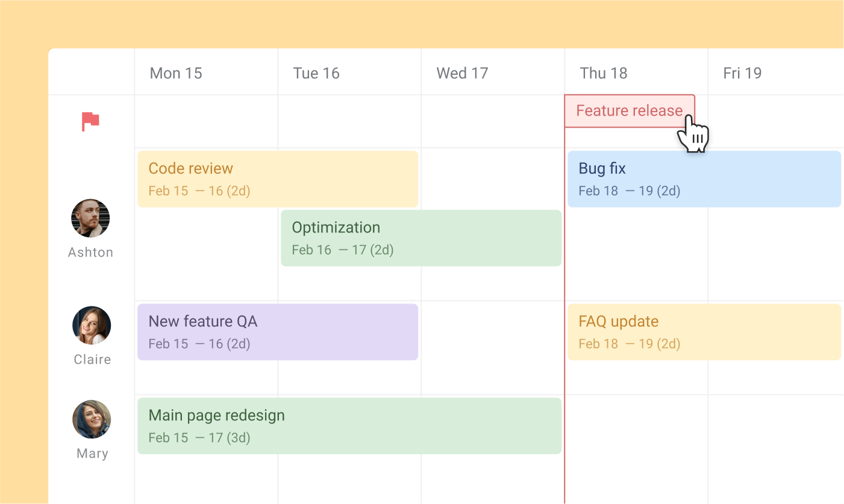
Task: Select the Wed 17 day header
Action: point(462,73)
